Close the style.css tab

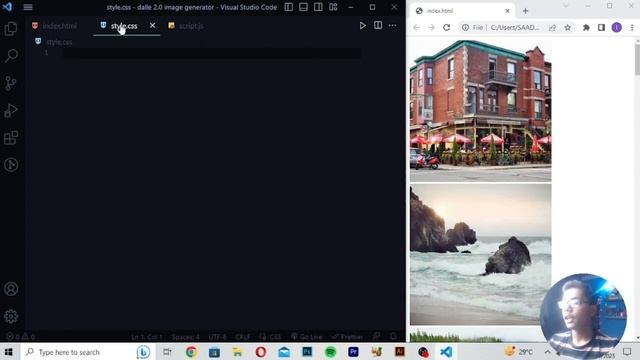(152, 25)
